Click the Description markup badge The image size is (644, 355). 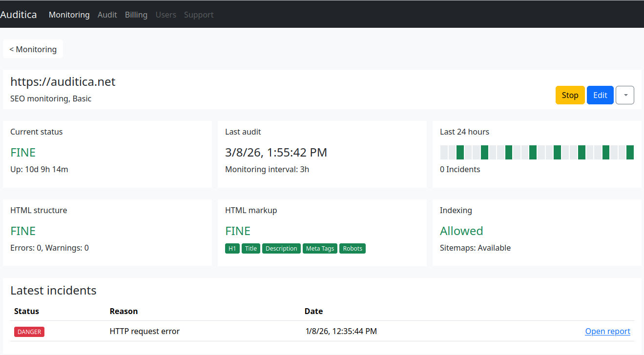point(281,248)
